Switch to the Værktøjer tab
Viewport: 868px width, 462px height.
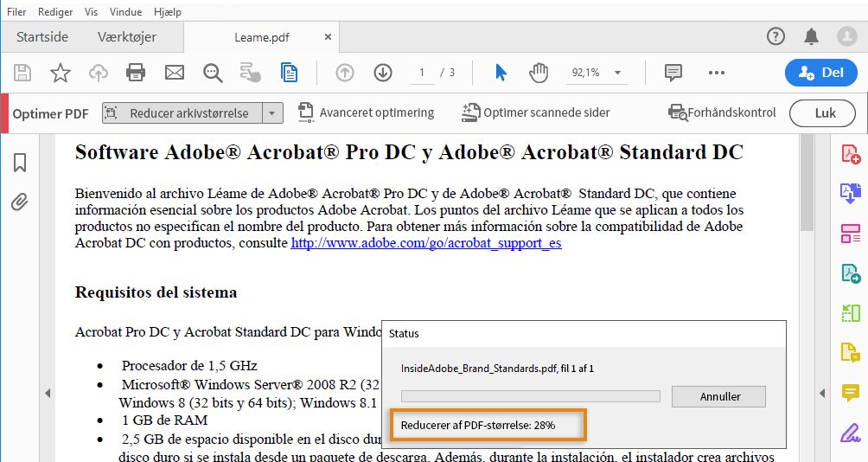tap(127, 37)
